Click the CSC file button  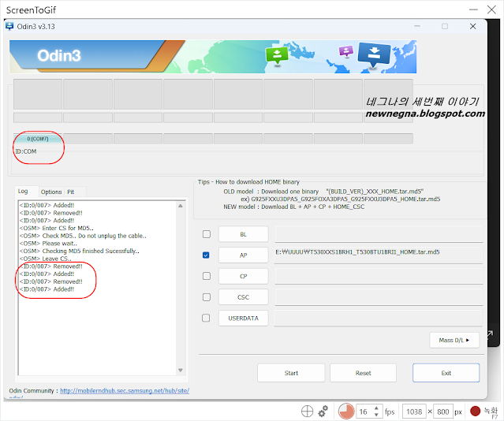point(243,297)
